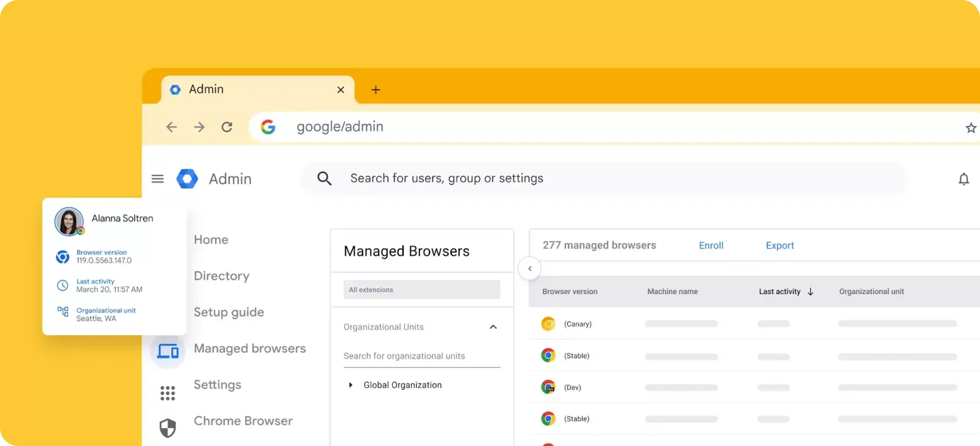Click the browser reload icon
The image size is (980, 446).
(227, 127)
